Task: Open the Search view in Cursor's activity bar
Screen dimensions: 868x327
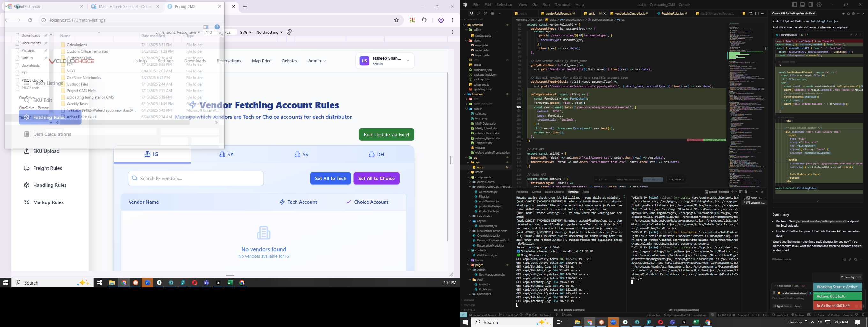Action: click(x=478, y=13)
